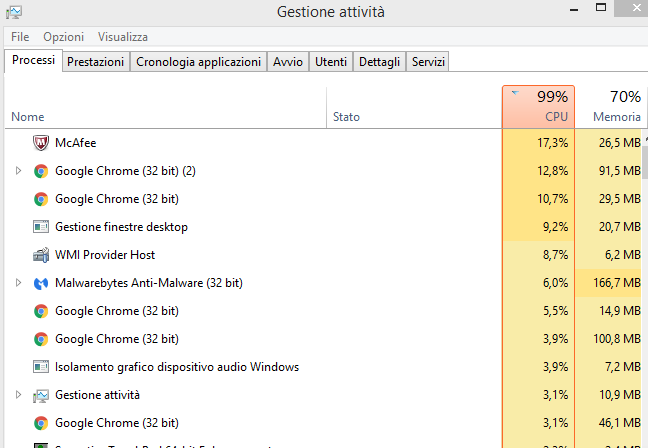
Task: Select the McAfee process name
Action: [x=76, y=143]
